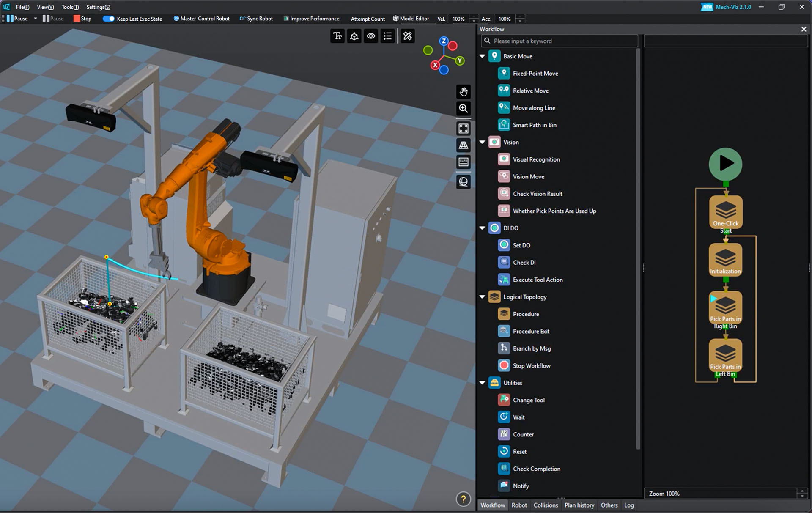Toggle text label display icon
The width and height of the screenshot is (812, 513).
pos(337,36)
